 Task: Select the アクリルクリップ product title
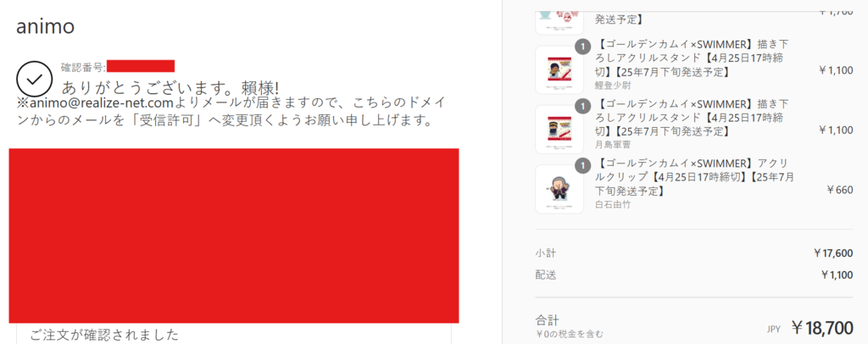coord(695,177)
